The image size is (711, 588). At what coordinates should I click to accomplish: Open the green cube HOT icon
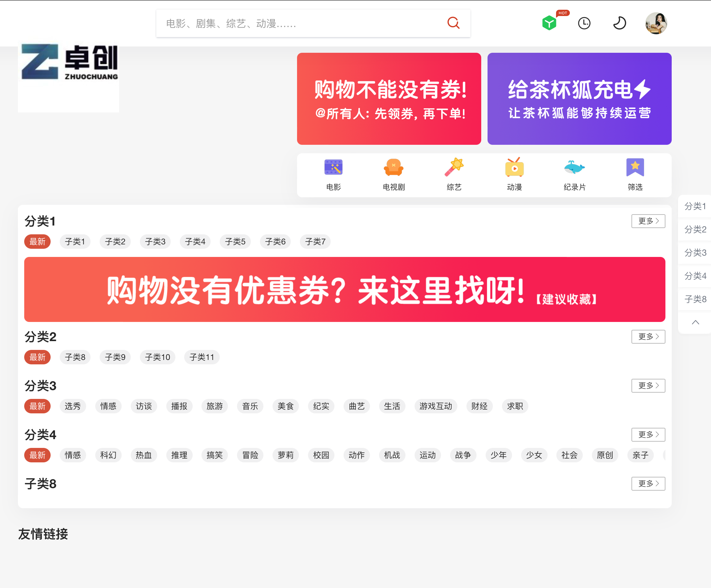pyautogui.click(x=549, y=23)
